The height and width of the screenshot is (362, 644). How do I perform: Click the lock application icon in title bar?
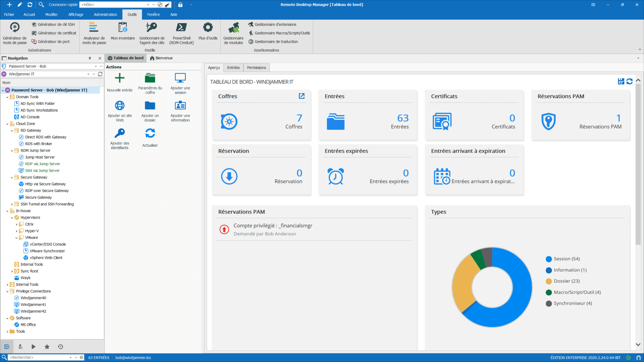click(180, 5)
